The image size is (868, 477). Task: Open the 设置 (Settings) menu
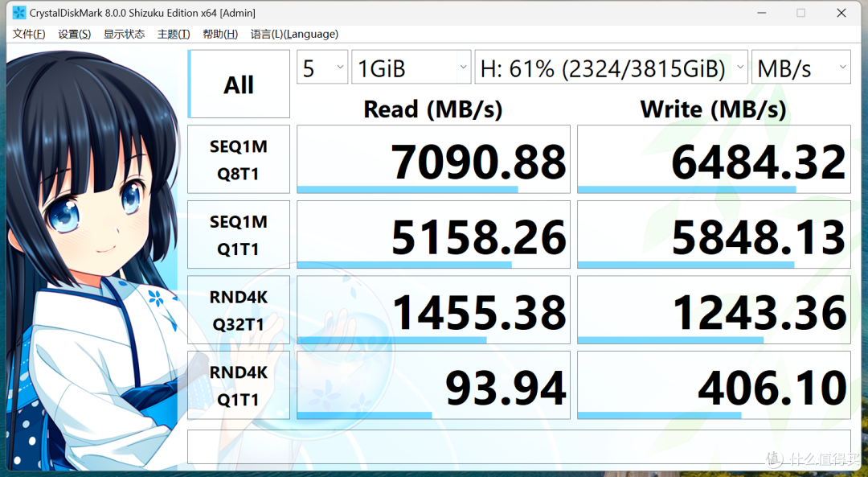74,34
